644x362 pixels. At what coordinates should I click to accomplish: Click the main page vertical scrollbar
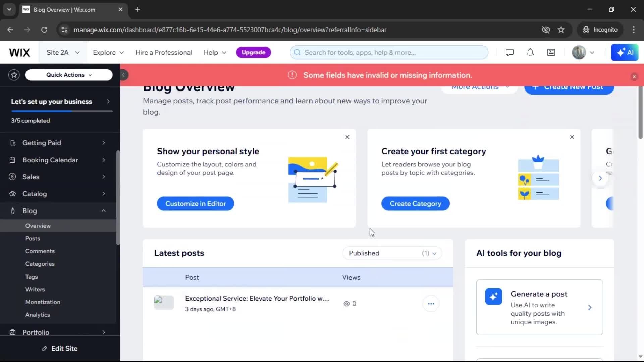coord(640,113)
